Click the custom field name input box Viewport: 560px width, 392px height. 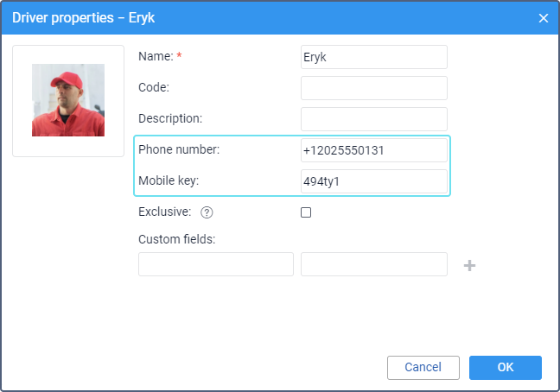216,264
